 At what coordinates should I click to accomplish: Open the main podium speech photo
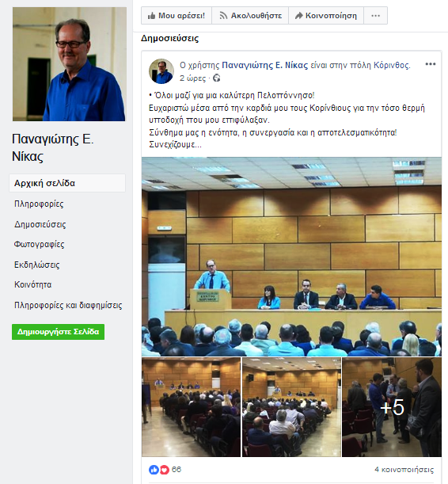[291, 257]
